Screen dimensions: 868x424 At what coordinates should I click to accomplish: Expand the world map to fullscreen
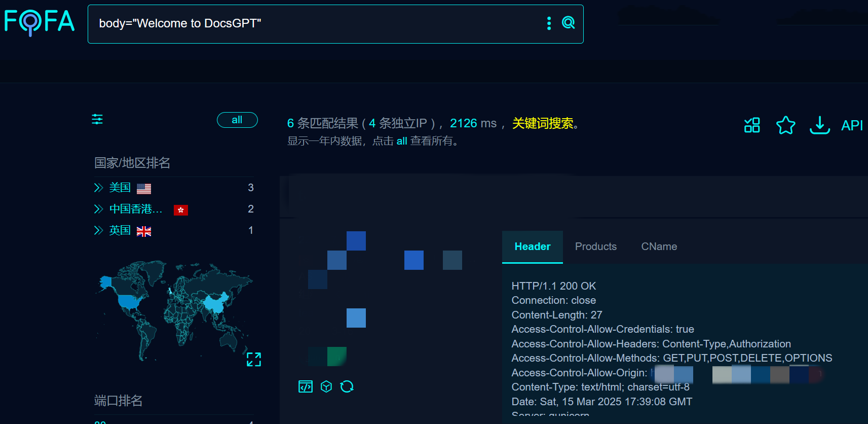pos(254,360)
